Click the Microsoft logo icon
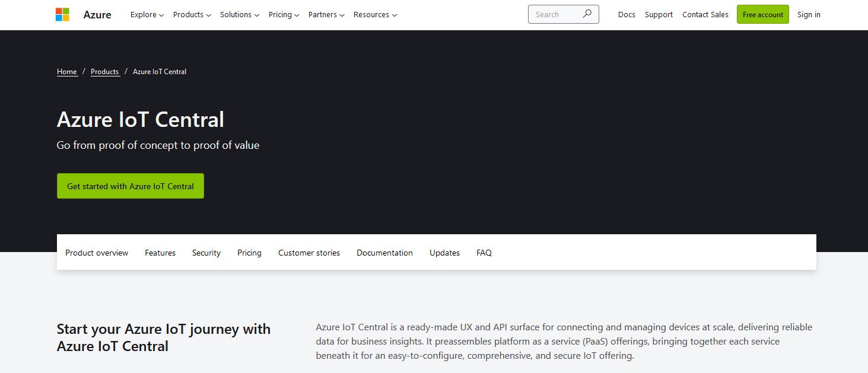This screenshot has height=373, width=868. tap(62, 15)
